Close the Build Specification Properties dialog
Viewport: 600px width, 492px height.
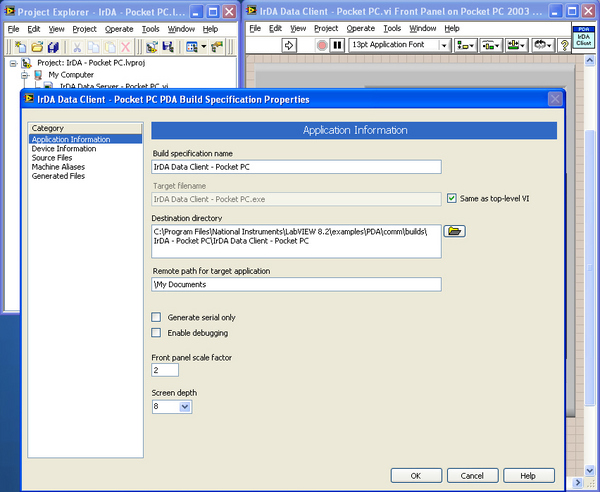pos(555,99)
